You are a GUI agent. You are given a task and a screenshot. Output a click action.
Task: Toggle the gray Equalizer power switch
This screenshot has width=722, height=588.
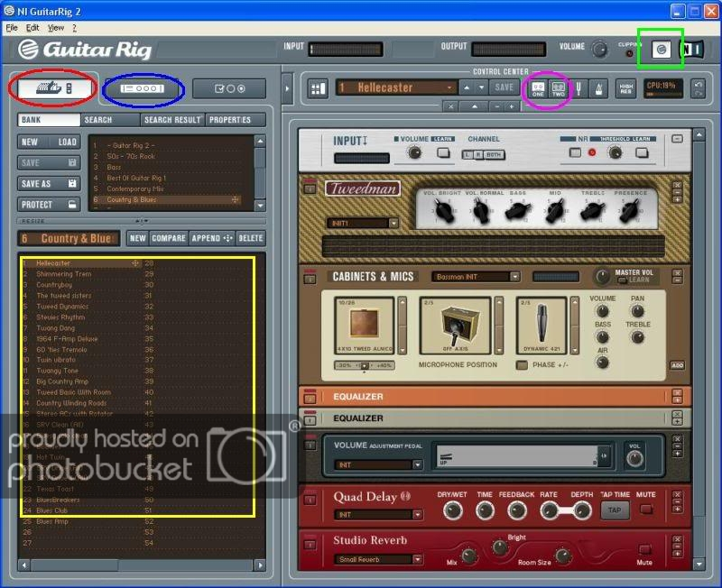[x=310, y=419]
